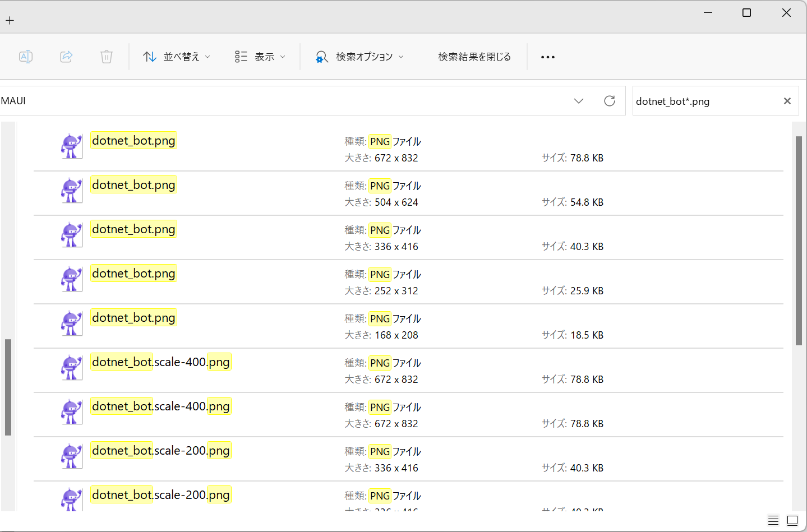Click the refresh icon beside the address bar
This screenshot has height=532, width=807.
pos(610,101)
